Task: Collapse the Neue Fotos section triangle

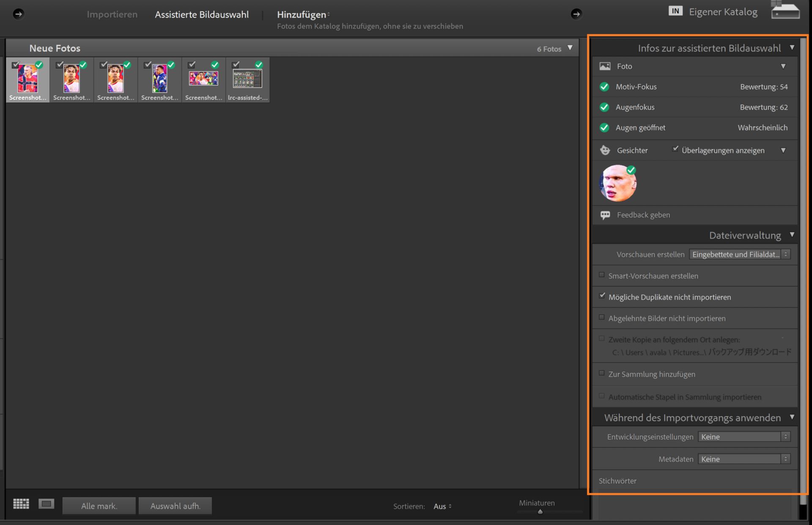Action: click(x=570, y=48)
